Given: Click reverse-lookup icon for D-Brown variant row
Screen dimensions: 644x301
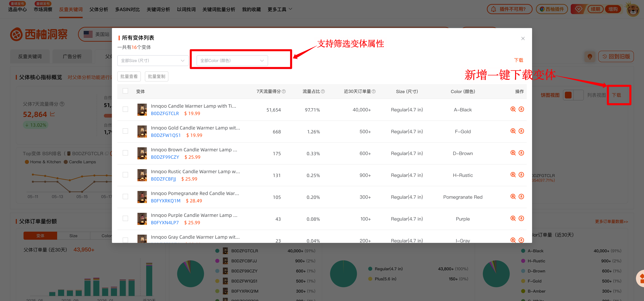Looking at the screenshot, I should [513, 153].
